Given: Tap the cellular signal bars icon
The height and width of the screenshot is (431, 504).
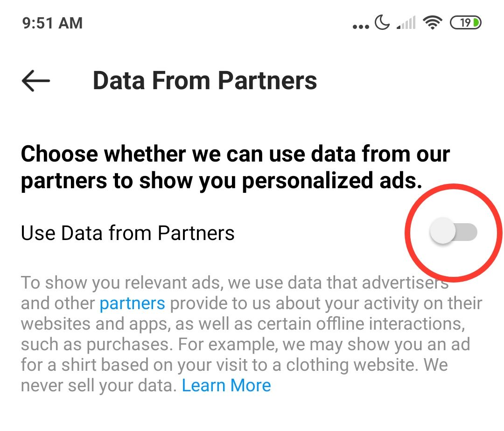Looking at the screenshot, I should click(x=406, y=23).
